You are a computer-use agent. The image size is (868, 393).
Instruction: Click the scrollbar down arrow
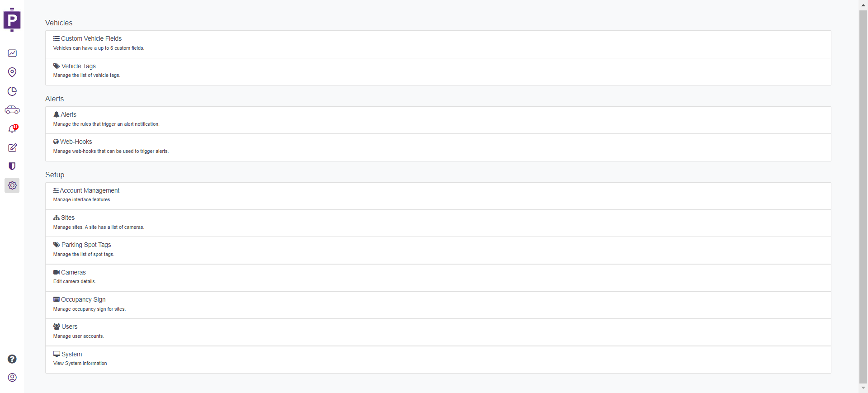863,388
